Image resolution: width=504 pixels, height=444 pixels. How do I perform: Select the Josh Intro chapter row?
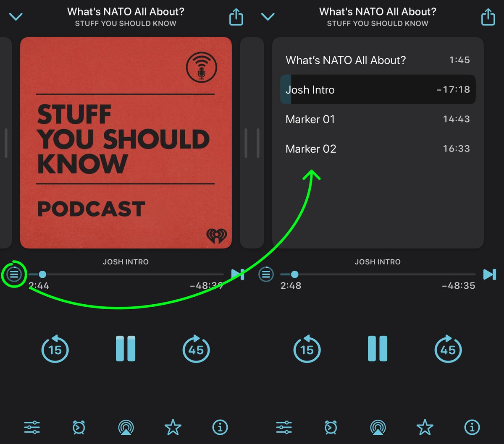pyautogui.click(x=378, y=89)
